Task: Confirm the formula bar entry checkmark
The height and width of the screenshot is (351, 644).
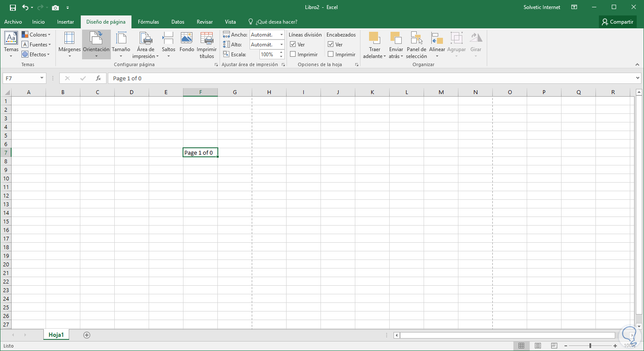Action: 83,78
